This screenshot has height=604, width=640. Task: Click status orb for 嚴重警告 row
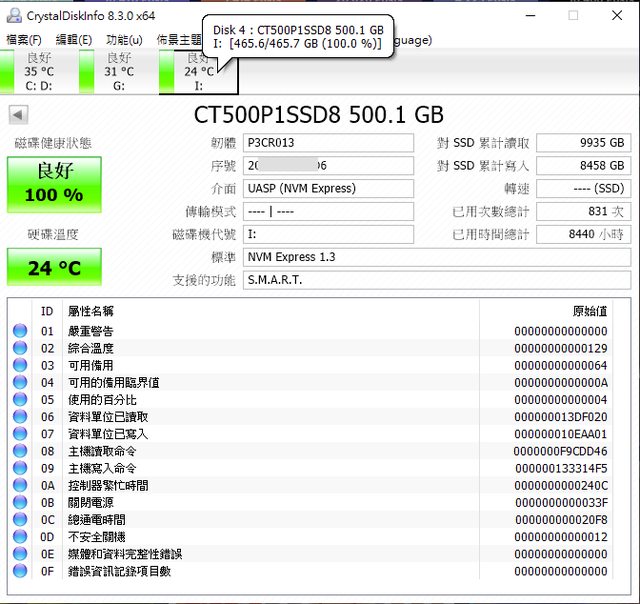coord(20,331)
